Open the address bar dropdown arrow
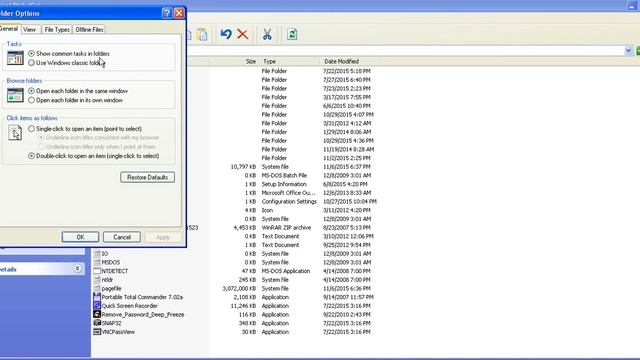This screenshot has width=640, height=360. tap(628, 51)
